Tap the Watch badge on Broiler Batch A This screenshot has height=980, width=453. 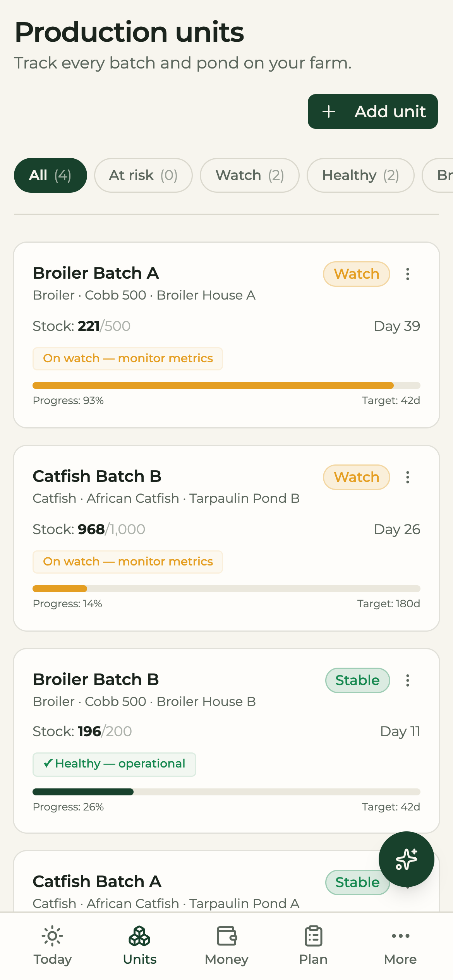click(357, 274)
